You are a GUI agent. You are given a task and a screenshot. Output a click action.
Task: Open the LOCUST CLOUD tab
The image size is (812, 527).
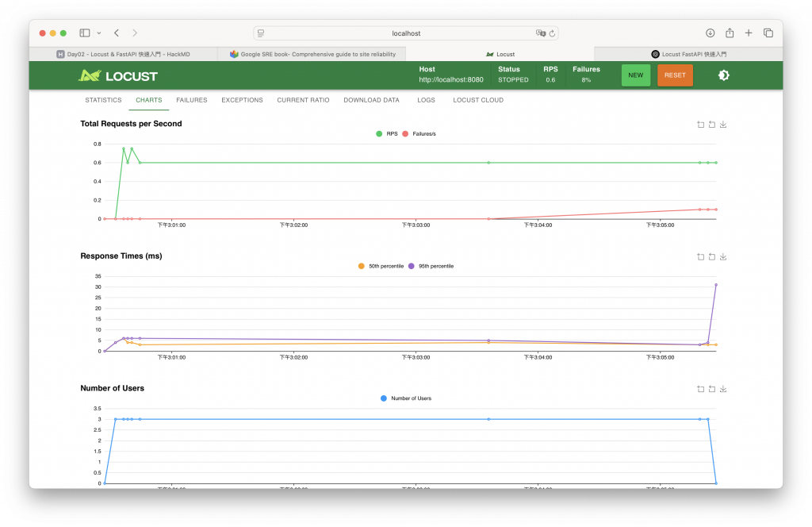478,100
